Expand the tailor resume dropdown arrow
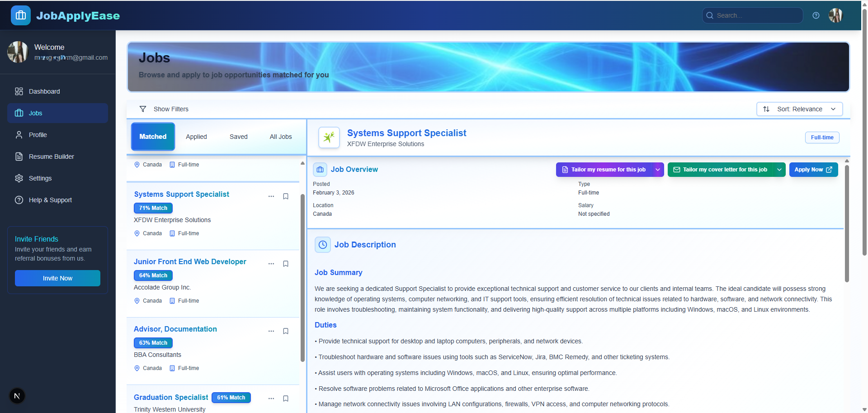 (x=658, y=170)
